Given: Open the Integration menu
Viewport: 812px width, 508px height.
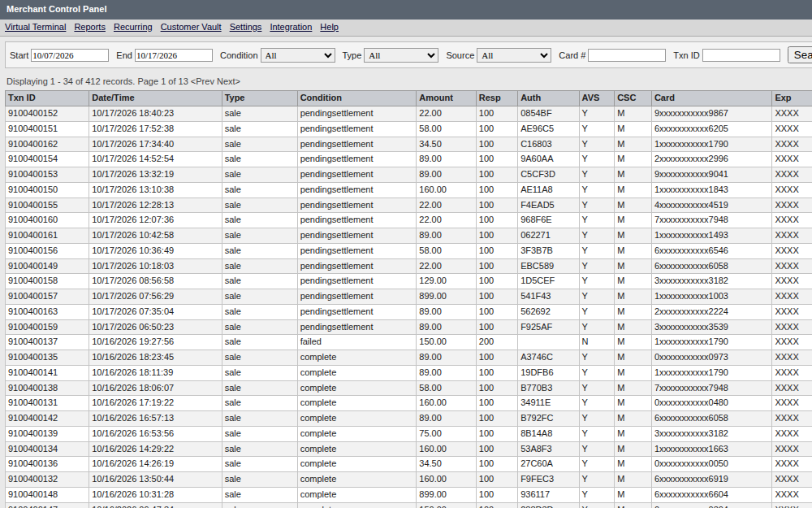Looking at the screenshot, I should pos(291,27).
